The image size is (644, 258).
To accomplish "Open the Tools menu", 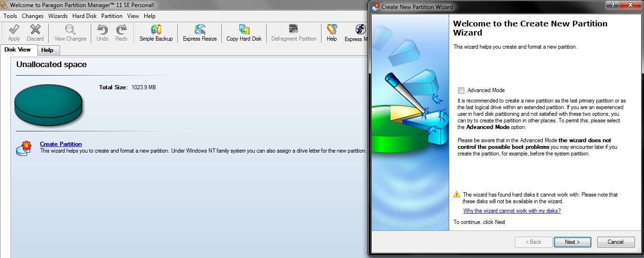I will click(10, 16).
